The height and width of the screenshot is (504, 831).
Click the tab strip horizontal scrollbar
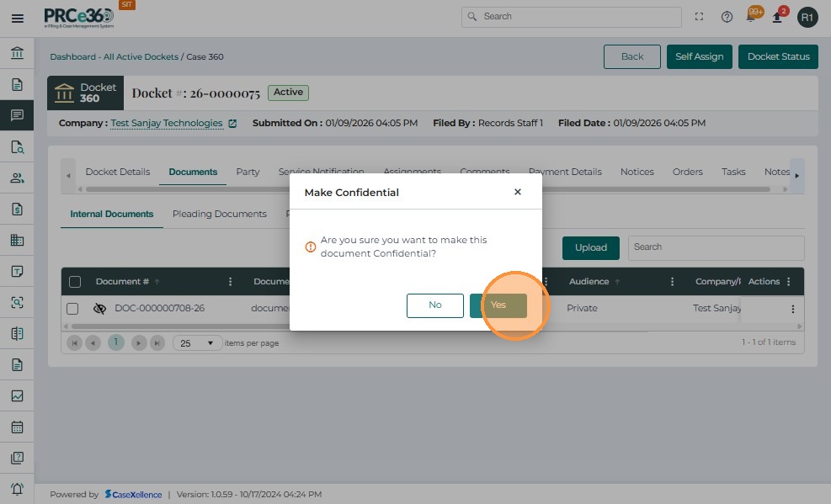pos(428,189)
